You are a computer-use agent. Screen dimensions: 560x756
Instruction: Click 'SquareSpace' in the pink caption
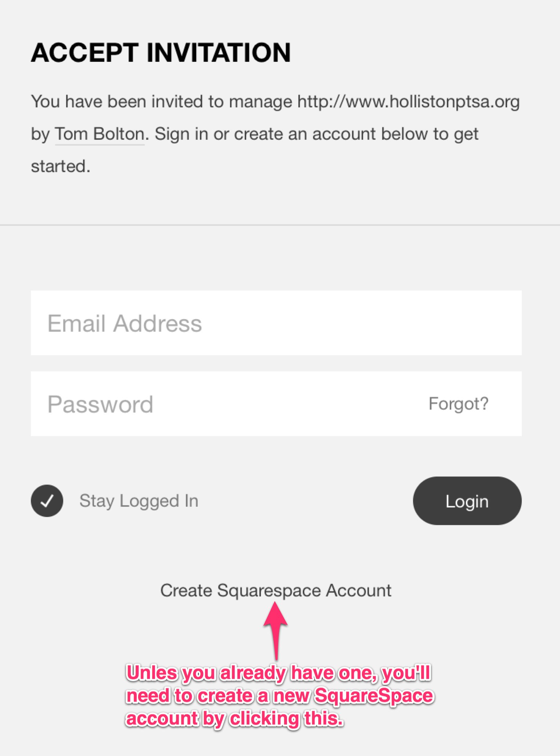coord(374,696)
